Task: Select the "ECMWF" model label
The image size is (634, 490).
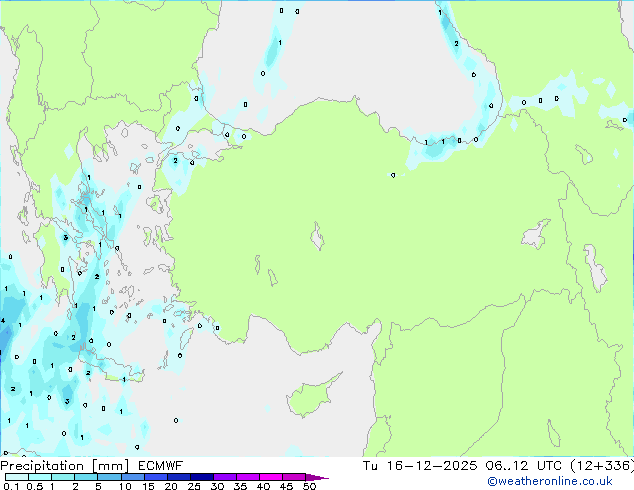Action: point(161,466)
